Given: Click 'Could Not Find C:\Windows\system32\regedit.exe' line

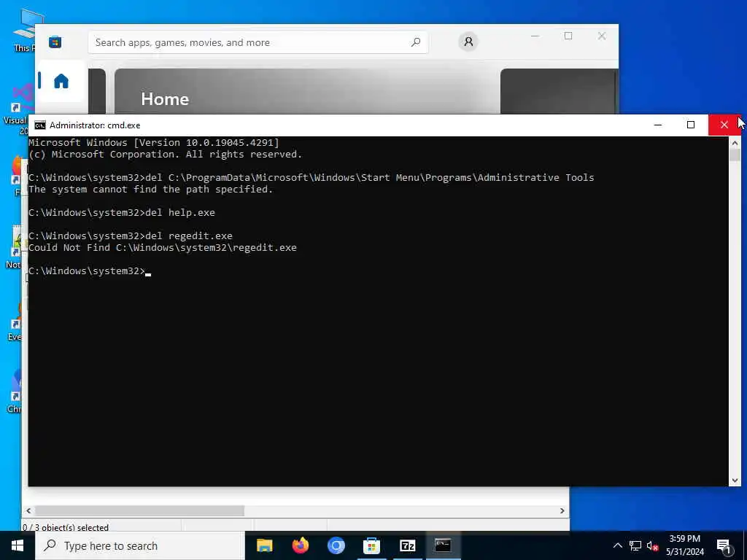Looking at the screenshot, I should (x=163, y=248).
